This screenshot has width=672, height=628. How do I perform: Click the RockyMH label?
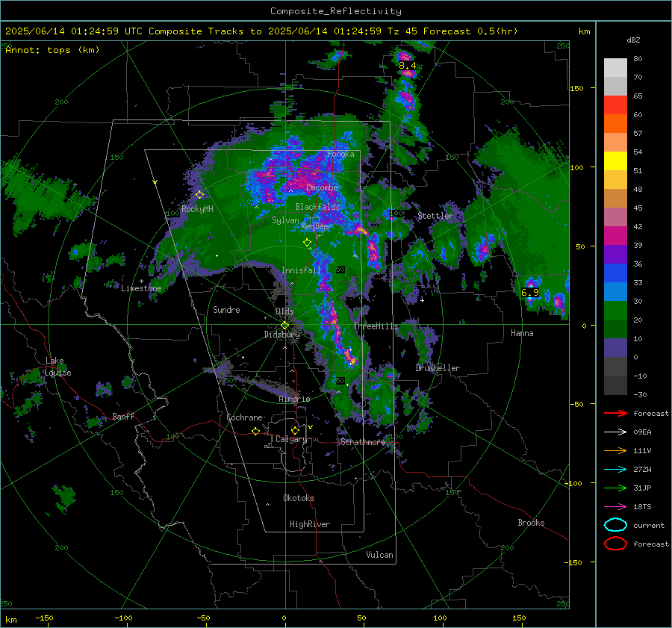(x=197, y=209)
